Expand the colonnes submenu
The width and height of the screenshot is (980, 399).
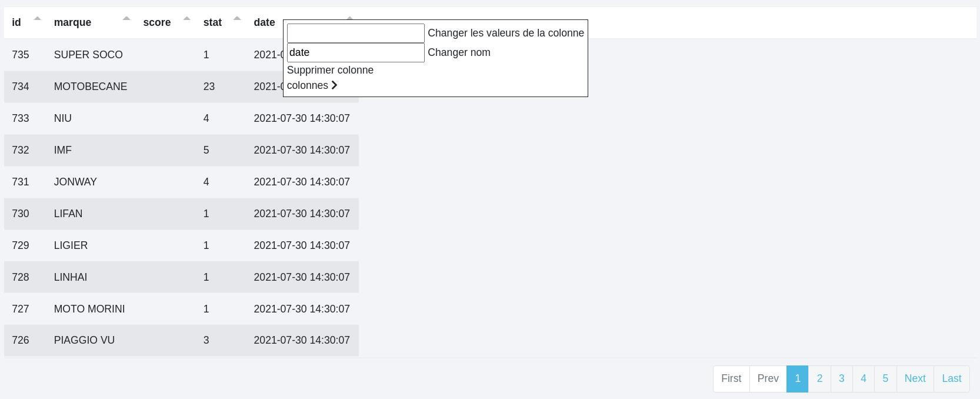(308, 85)
